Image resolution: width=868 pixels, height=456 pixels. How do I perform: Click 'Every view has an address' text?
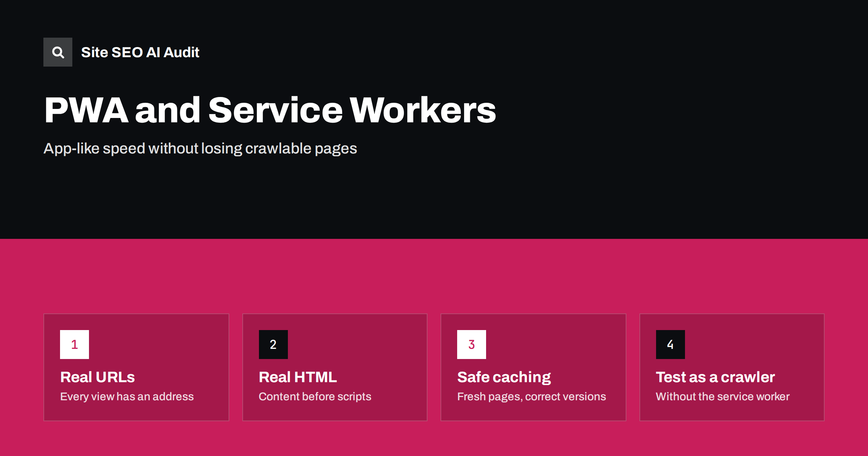tap(127, 397)
